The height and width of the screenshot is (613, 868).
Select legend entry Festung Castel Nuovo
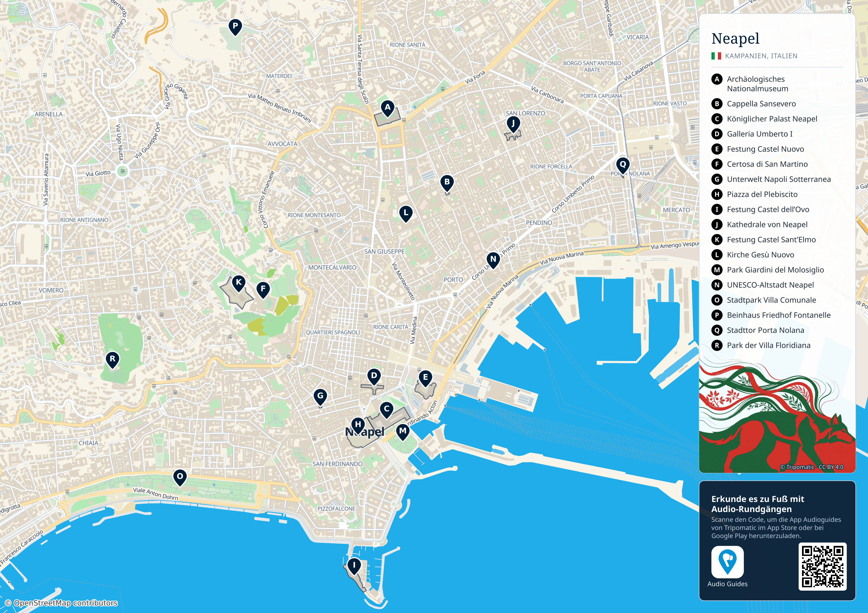766,149
